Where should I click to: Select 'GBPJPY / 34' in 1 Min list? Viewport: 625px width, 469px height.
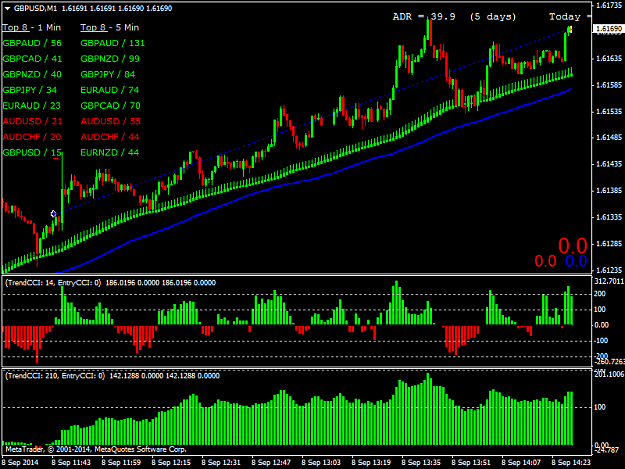click(30, 90)
